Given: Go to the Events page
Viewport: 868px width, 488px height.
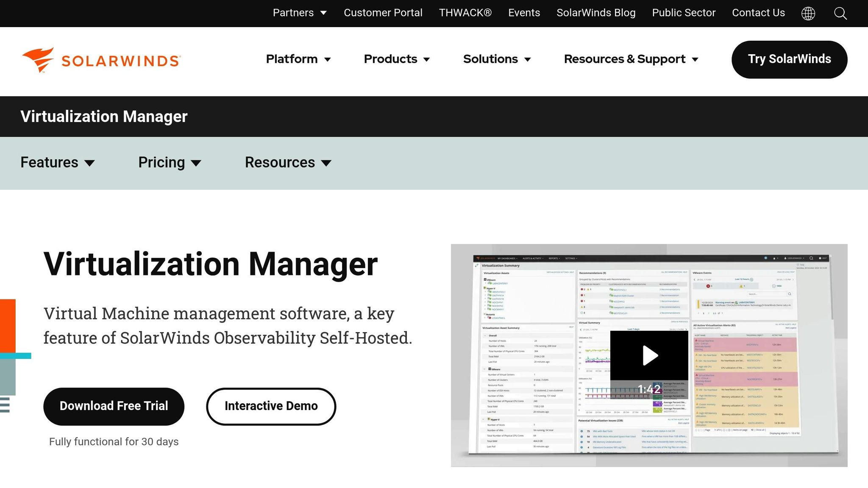Looking at the screenshot, I should (x=524, y=13).
